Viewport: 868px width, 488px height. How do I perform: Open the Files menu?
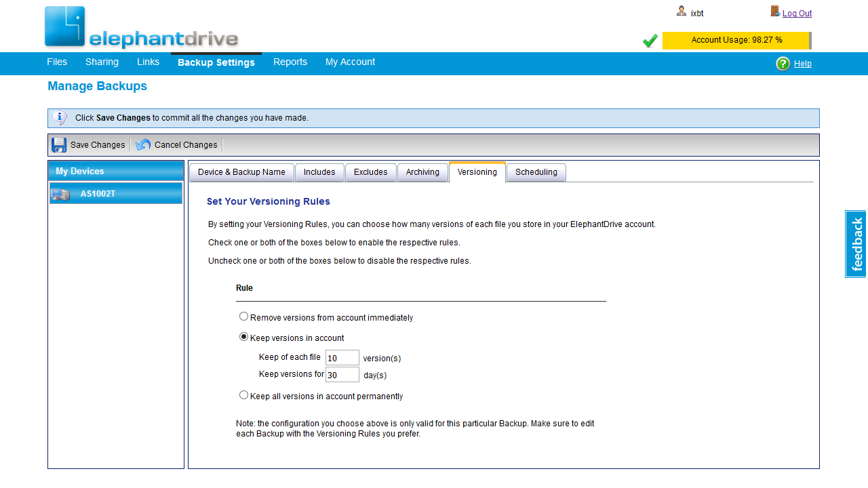pyautogui.click(x=57, y=62)
